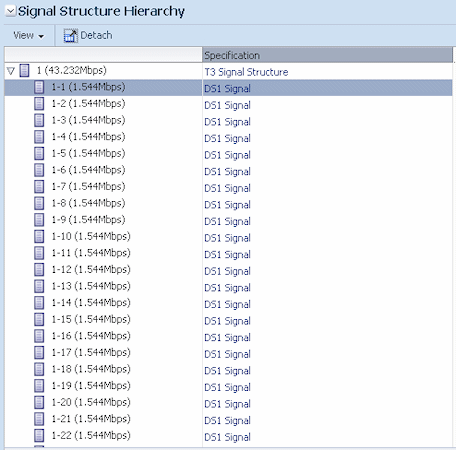456x450 pixels.
Task: Click the icon beside 1-18 (1.544Mbps)
Action: pyautogui.click(x=39, y=369)
